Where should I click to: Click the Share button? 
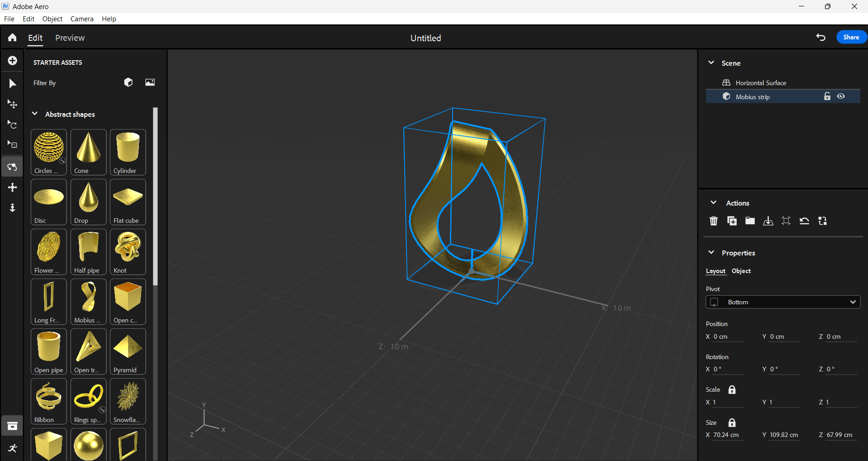click(851, 37)
